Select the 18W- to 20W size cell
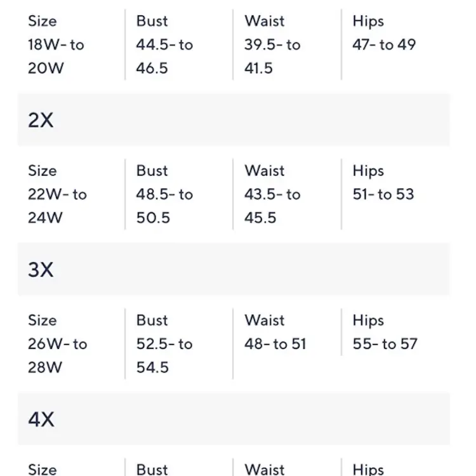Viewport: 476px width, 476px height. [56, 56]
